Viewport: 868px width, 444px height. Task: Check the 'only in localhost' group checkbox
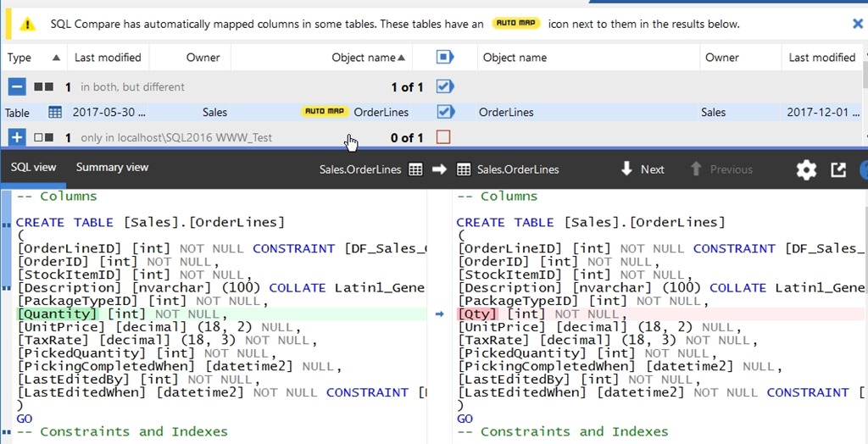tap(443, 137)
